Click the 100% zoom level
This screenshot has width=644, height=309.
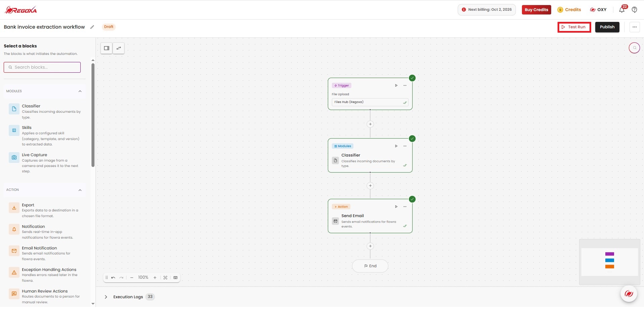pyautogui.click(x=143, y=277)
